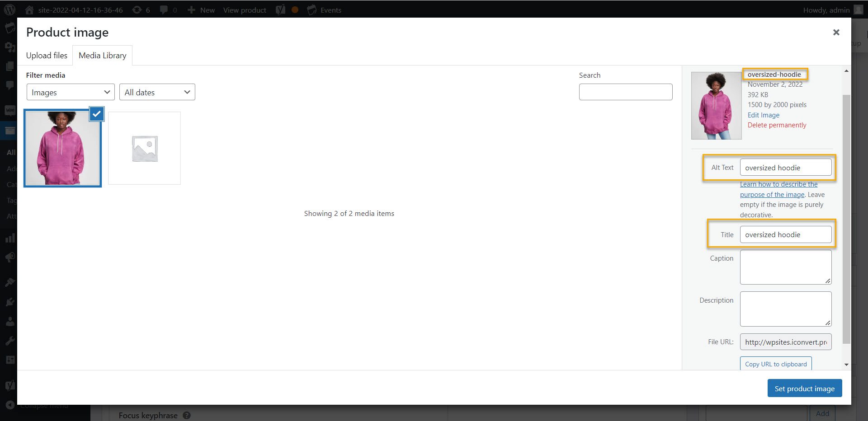The width and height of the screenshot is (868, 421).
Task: Click in the Caption text area
Action: [786, 267]
